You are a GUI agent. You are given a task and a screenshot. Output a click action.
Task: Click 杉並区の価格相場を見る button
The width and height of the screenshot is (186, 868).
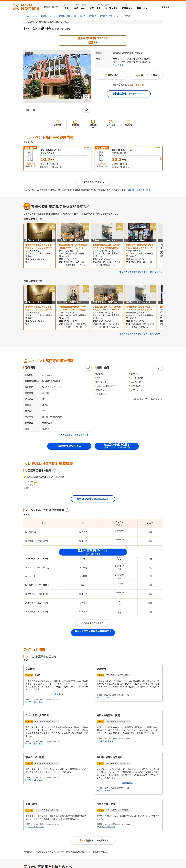coord(117,446)
